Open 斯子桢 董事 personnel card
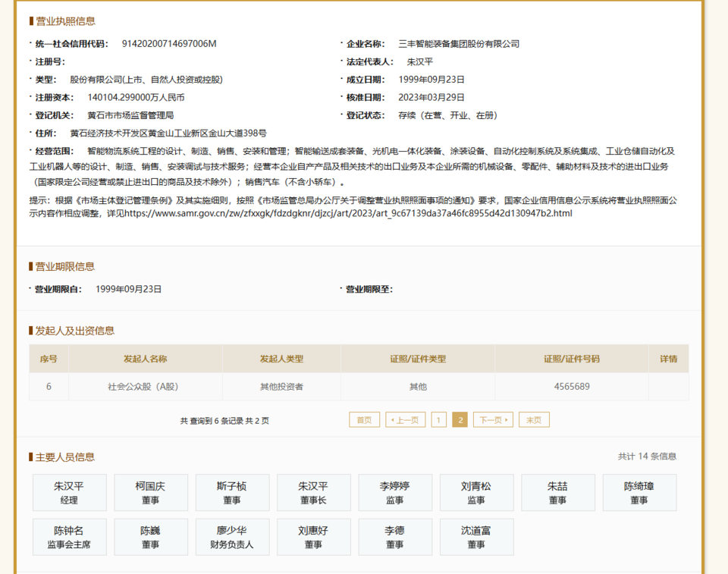 point(233,493)
